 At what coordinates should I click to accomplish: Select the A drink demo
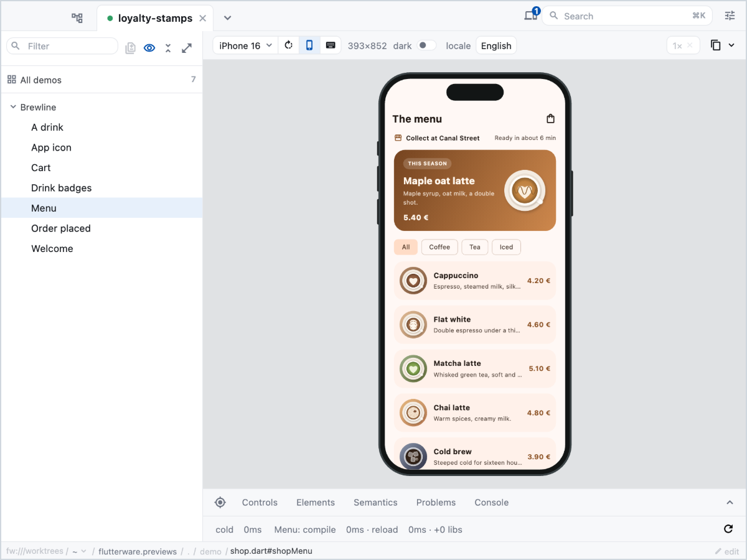point(101,127)
